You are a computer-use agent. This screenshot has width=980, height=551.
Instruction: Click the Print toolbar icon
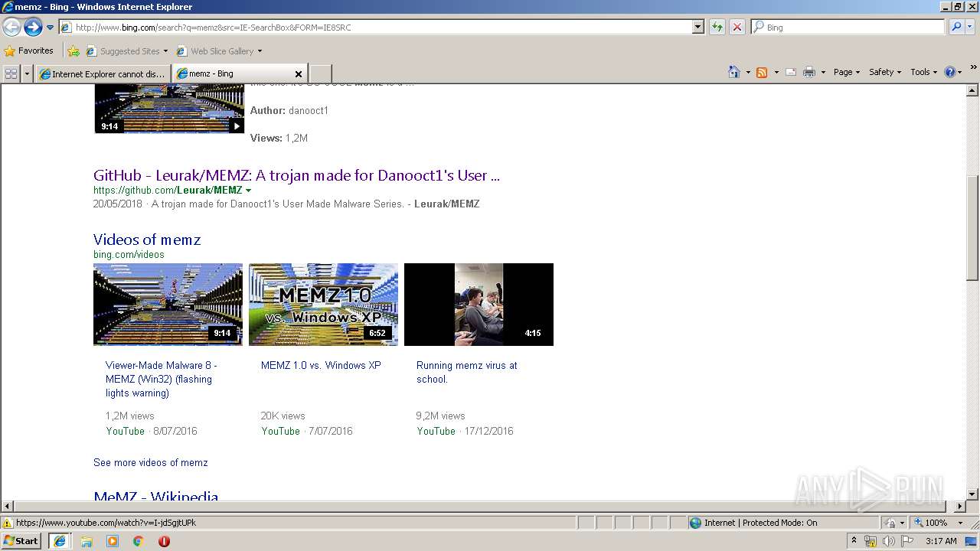tap(809, 72)
